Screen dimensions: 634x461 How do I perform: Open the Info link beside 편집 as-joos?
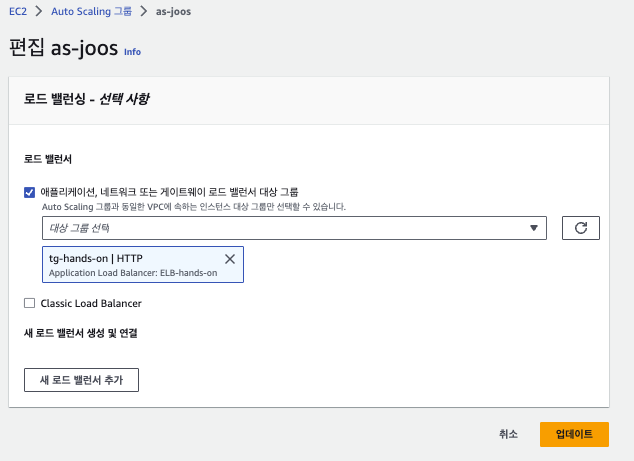(x=132, y=52)
